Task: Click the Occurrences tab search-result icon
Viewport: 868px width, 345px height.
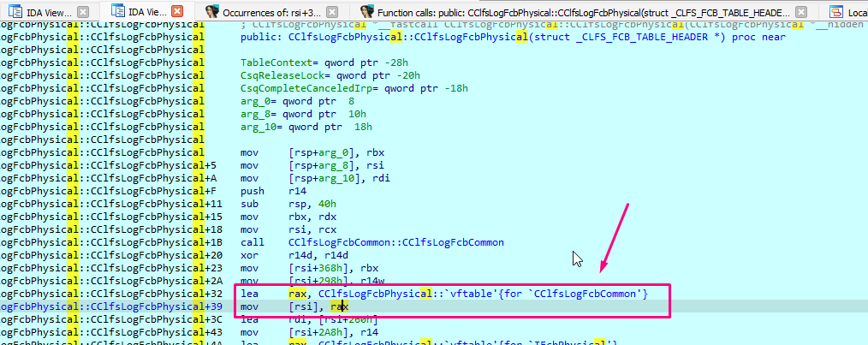Action: (x=211, y=12)
